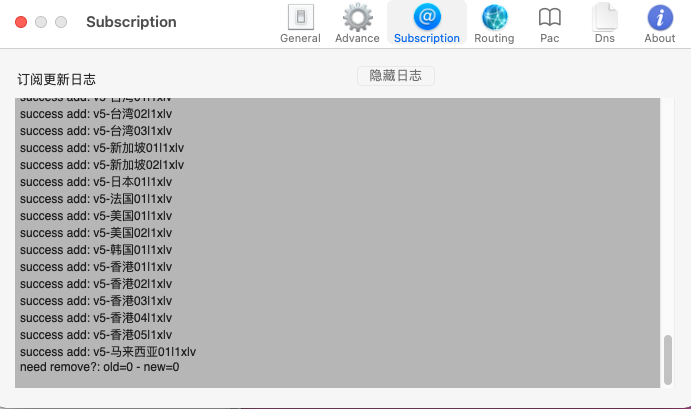This screenshot has width=691, height=409.
Task: Click the Subscription window title text
Action: (131, 22)
